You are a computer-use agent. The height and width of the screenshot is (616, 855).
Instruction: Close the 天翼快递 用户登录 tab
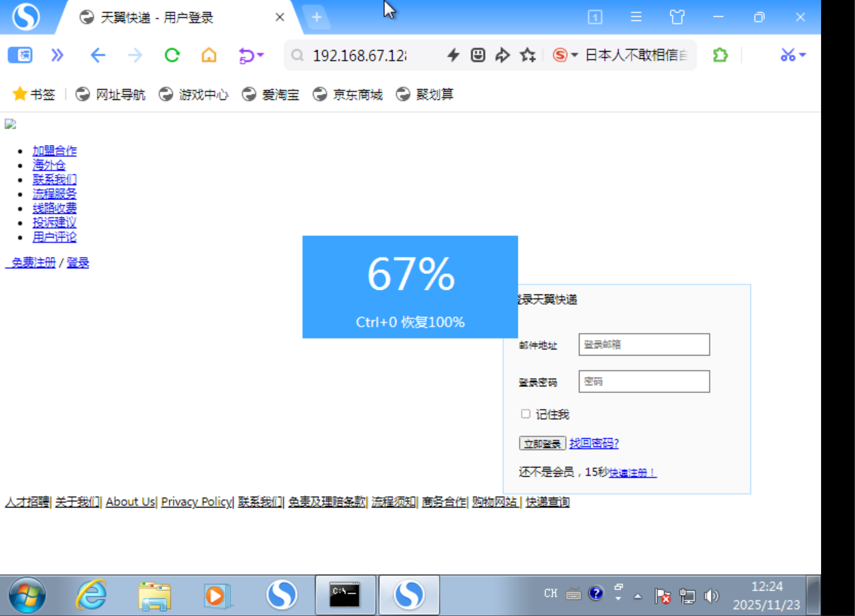click(x=280, y=17)
